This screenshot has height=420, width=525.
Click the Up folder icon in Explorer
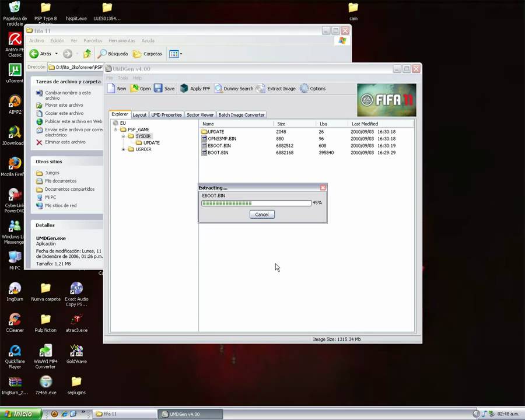point(87,54)
